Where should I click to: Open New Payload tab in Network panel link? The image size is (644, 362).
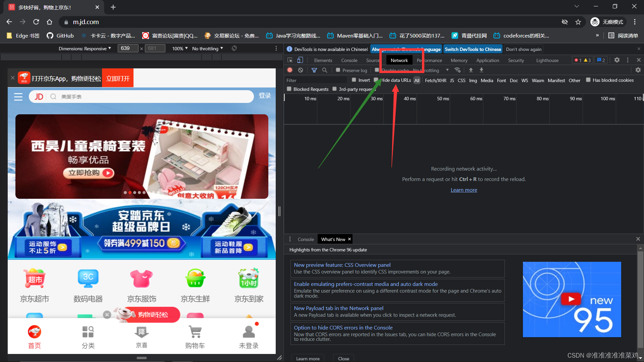tap(338, 308)
